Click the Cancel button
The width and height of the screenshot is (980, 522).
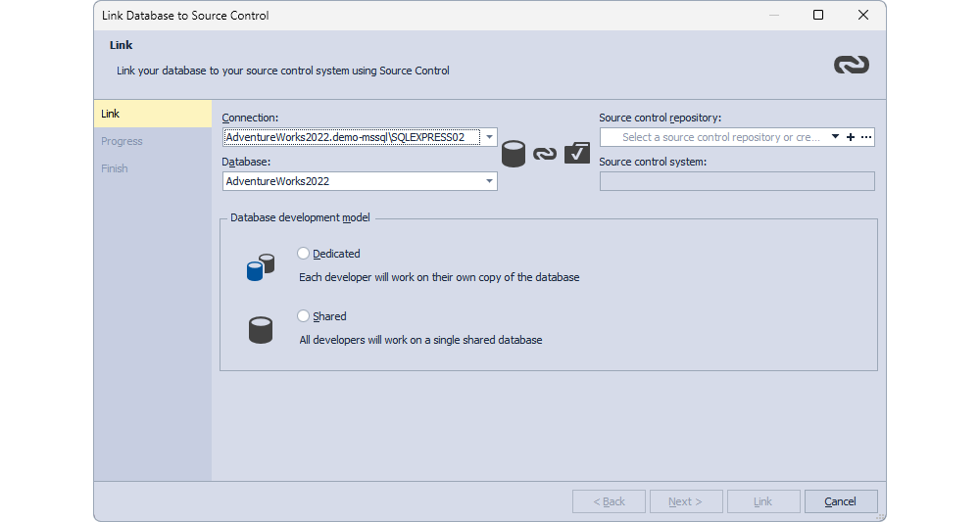(841, 501)
